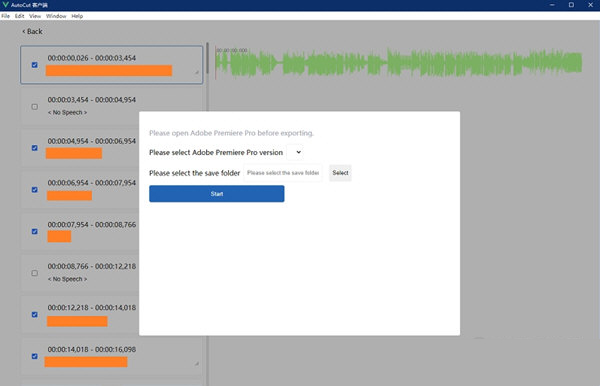Image resolution: width=600 pixels, height=386 pixels.
Task: Uncheck segment 00:00:07,954 - 00:00:08,766
Action: [34, 231]
